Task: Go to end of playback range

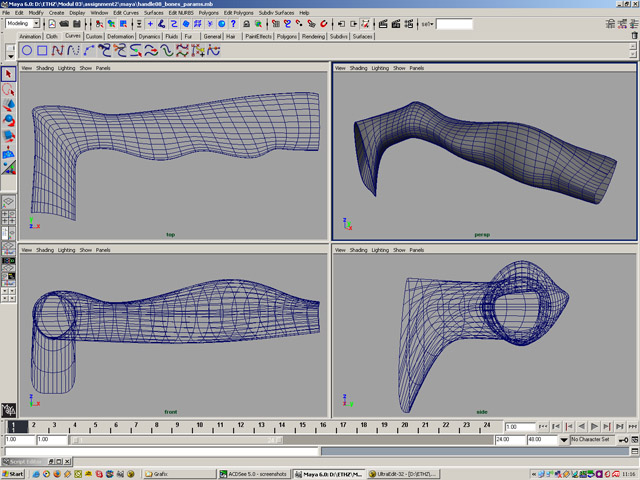Action: point(633,427)
